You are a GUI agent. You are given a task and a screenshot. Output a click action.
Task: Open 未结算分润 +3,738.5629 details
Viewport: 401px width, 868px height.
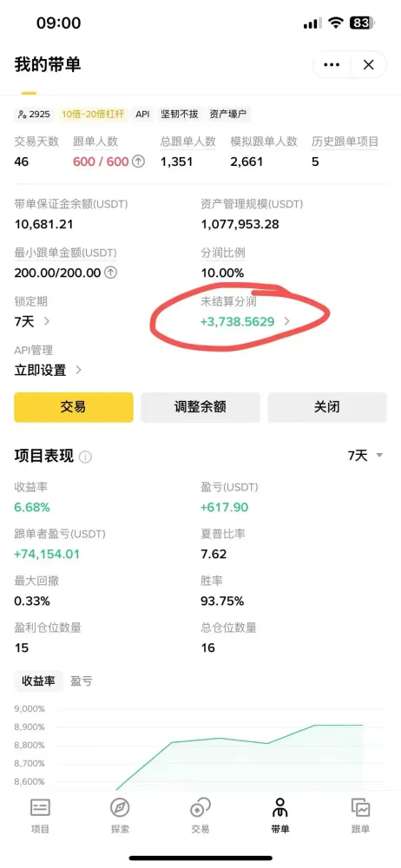click(245, 322)
